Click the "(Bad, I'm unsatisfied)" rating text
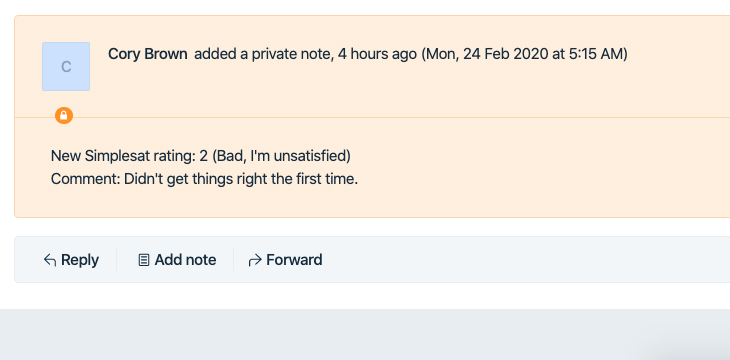Image resolution: width=730 pixels, height=360 pixels. [x=282, y=156]
